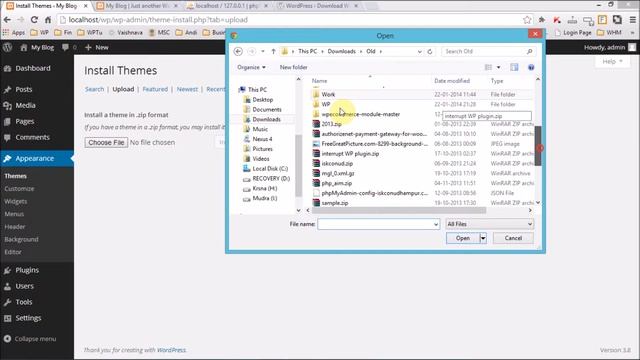640x360 pixels.
Task: Click the Posts pin icon in sidebar
Action: pos(7,89)
